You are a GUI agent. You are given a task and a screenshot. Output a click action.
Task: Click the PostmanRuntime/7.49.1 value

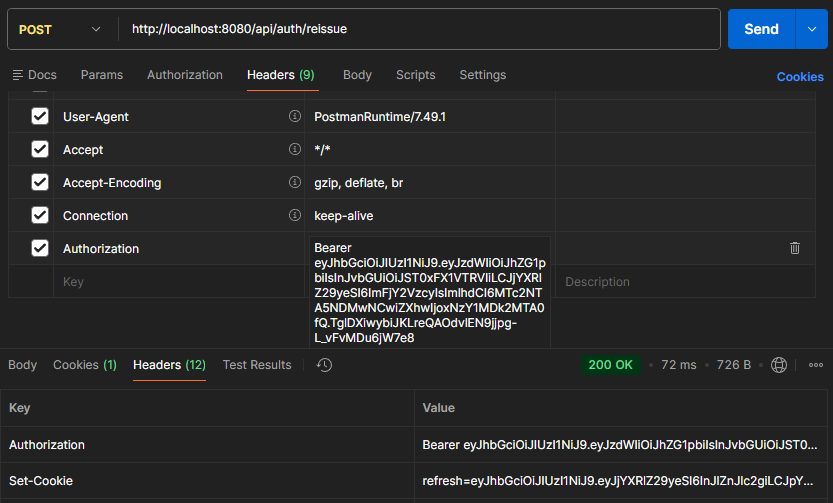click(x=380, y=117)
